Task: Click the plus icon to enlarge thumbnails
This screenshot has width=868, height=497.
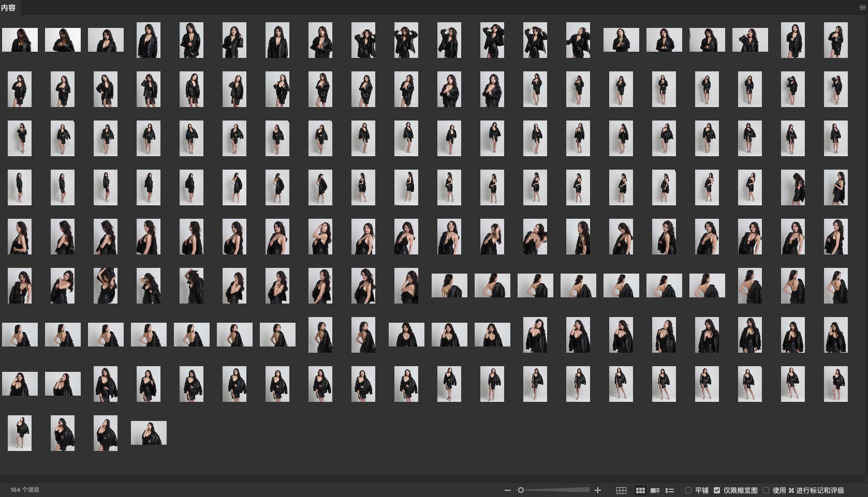Action: click(598, 490)
